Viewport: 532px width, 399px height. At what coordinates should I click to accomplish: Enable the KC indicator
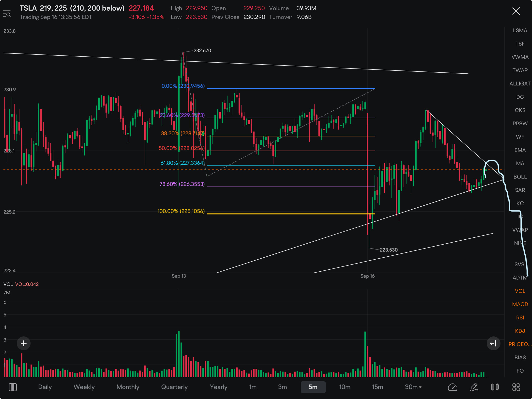pyautogui.click(x=520, y=203)
